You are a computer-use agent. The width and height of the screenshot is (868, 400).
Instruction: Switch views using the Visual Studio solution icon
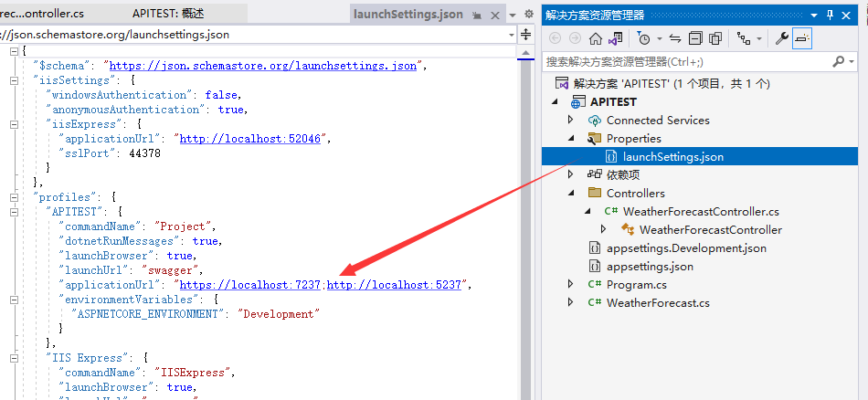(616, 38)
